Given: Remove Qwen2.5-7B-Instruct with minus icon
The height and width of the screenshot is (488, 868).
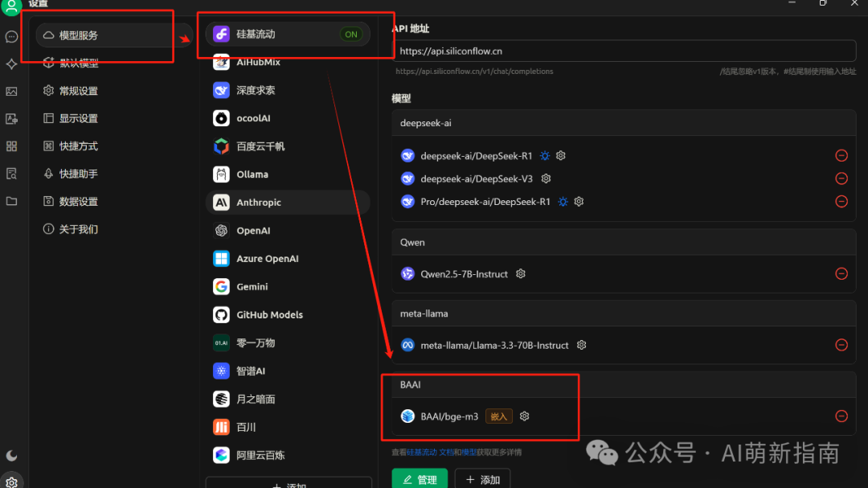Looking at the screenshot, I should tap(841, 273).
